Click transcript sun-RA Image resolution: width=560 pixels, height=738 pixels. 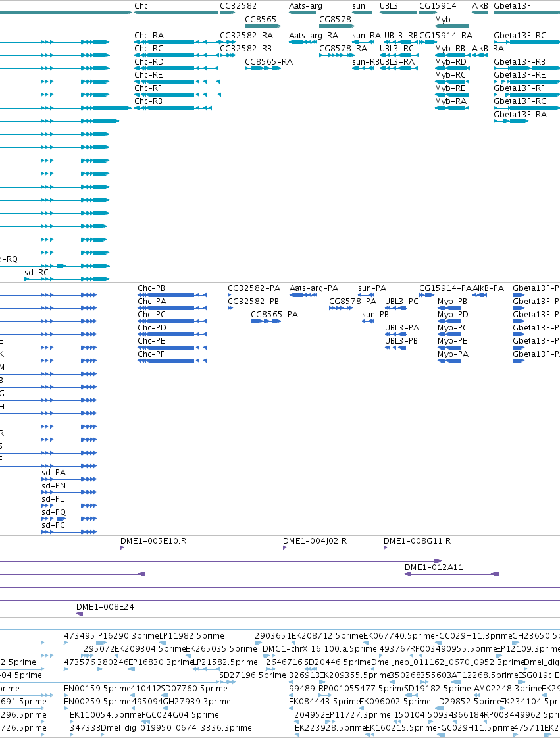tap(367, 36)
